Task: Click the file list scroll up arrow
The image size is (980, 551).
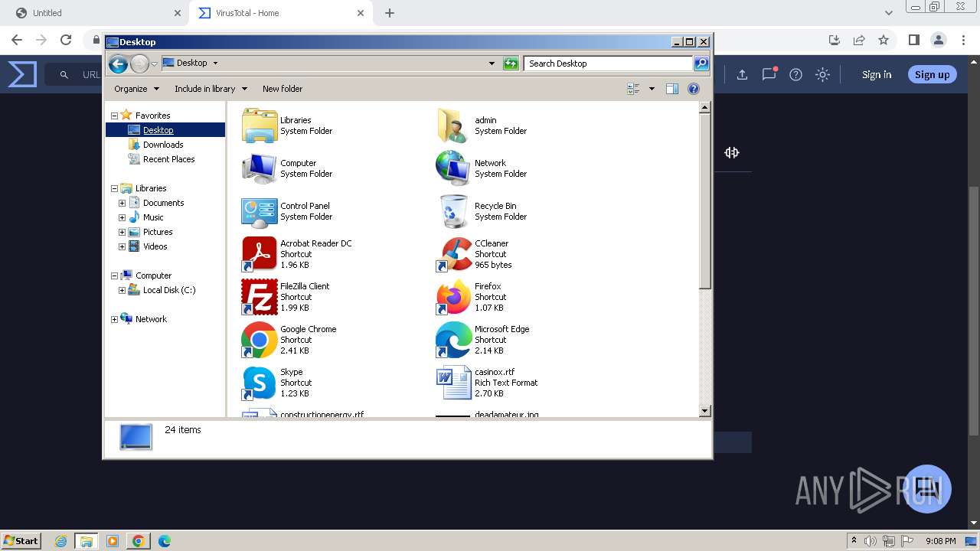Action: click(705, 108)
